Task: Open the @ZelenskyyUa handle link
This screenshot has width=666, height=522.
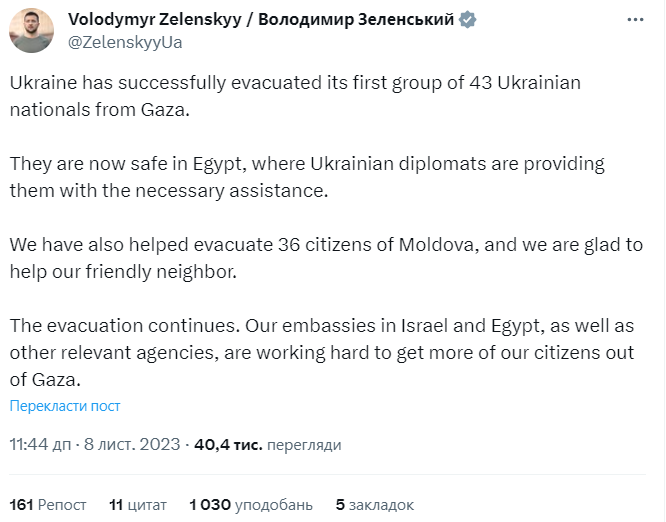Action: (125, 42)
